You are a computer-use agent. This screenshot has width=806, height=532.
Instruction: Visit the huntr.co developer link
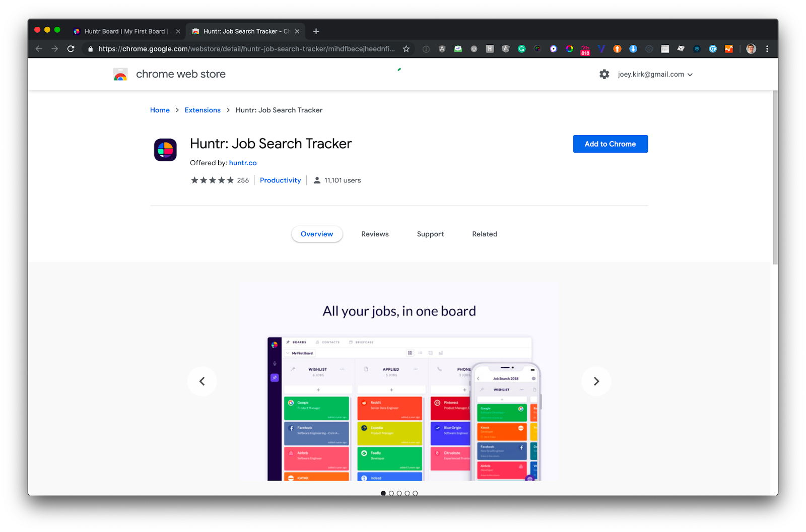click(x=243, y=163)
